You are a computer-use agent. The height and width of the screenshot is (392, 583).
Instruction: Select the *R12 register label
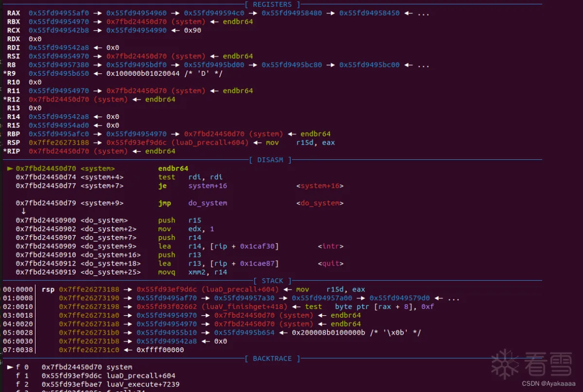click(12, 100)
